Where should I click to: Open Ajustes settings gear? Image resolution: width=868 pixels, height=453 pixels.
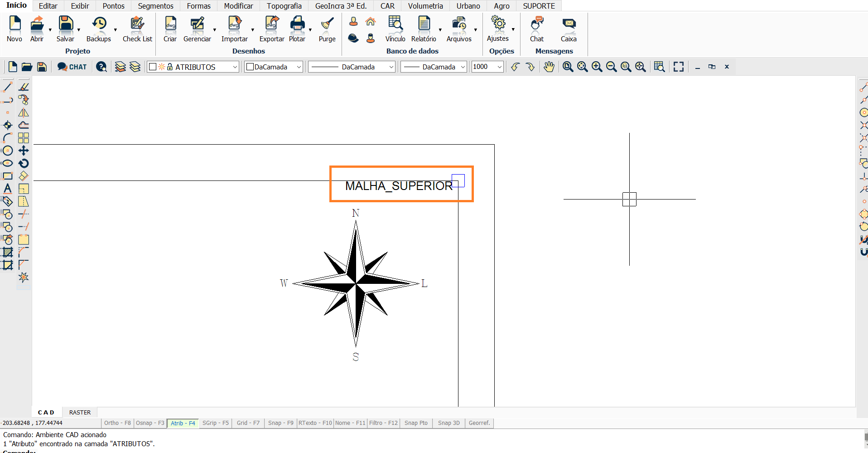tap(498, 28)
